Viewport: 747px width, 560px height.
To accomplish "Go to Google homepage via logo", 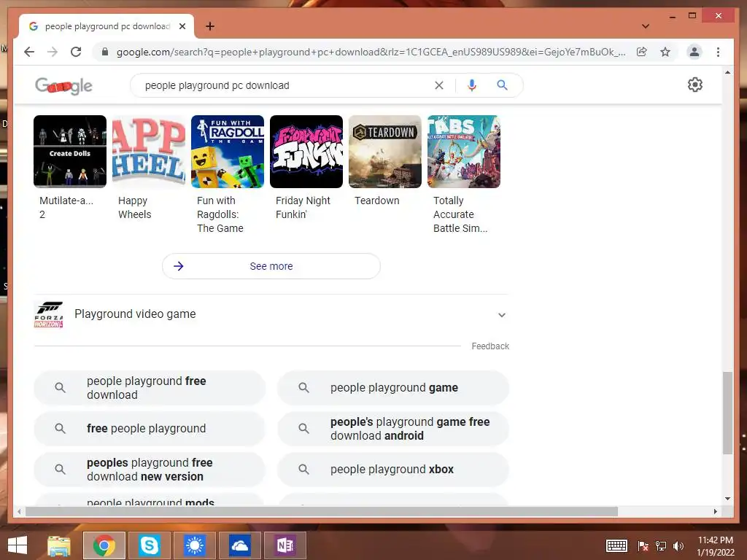I will pyautogui.click(x=64, y=86).
